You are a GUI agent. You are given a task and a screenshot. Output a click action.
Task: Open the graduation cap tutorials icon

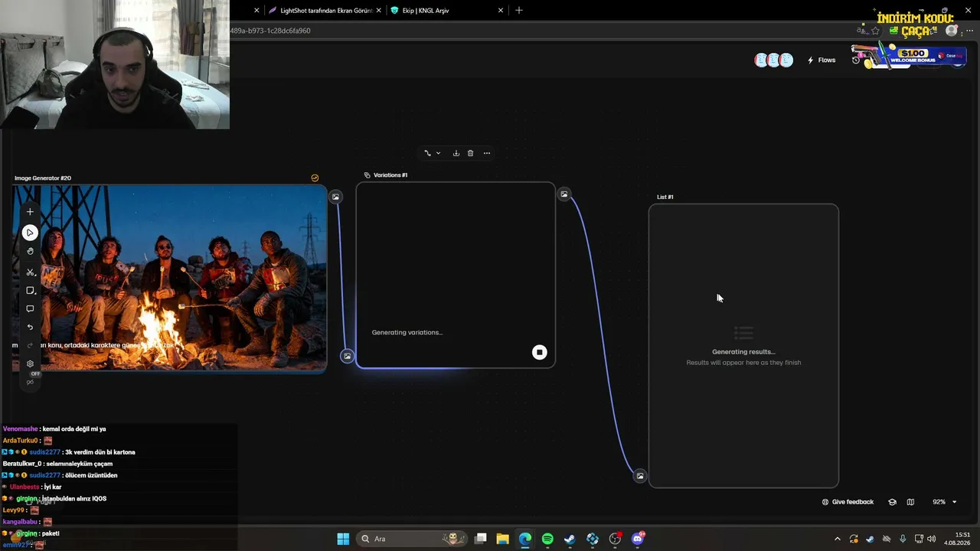(x=892, y=502)
